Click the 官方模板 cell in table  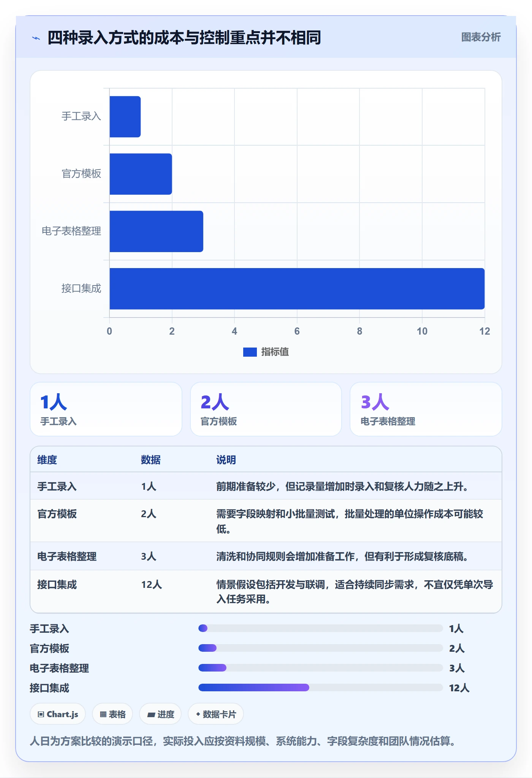(57, 514)
